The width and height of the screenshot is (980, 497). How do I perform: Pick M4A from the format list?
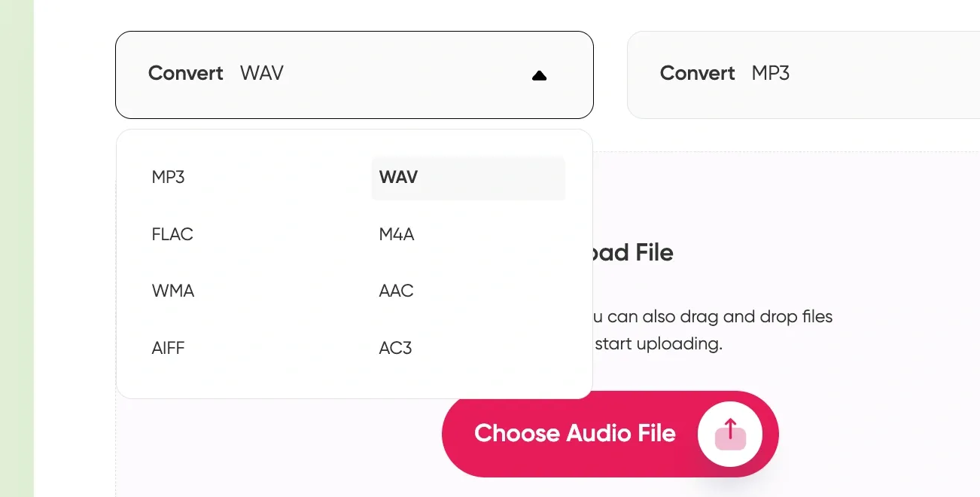(x=395, y=234)
